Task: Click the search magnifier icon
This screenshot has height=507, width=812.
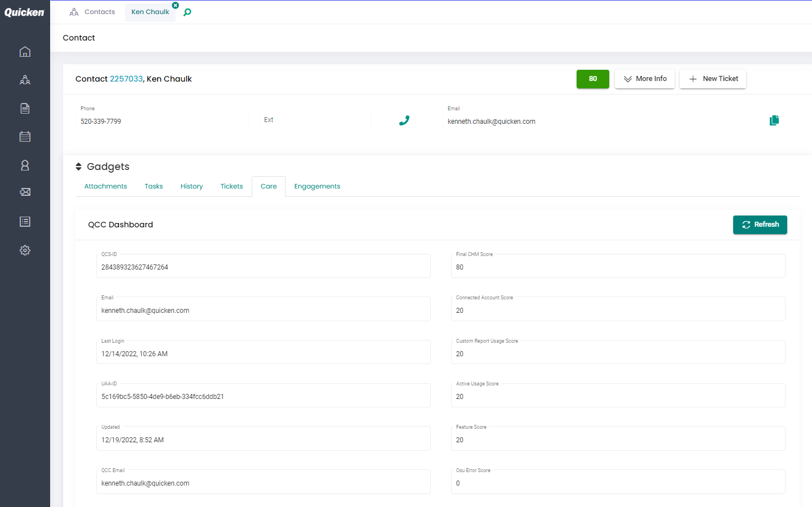Action: [x=188, y=12]
